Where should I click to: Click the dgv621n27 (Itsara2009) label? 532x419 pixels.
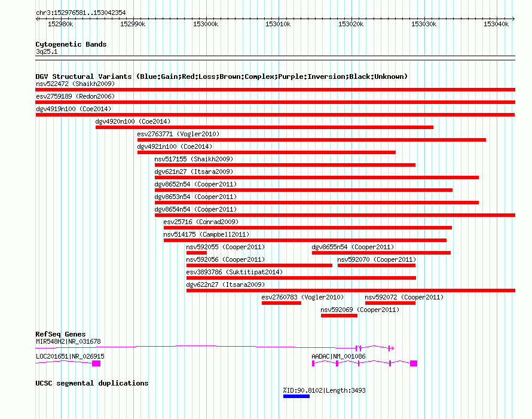pos(194,172)
